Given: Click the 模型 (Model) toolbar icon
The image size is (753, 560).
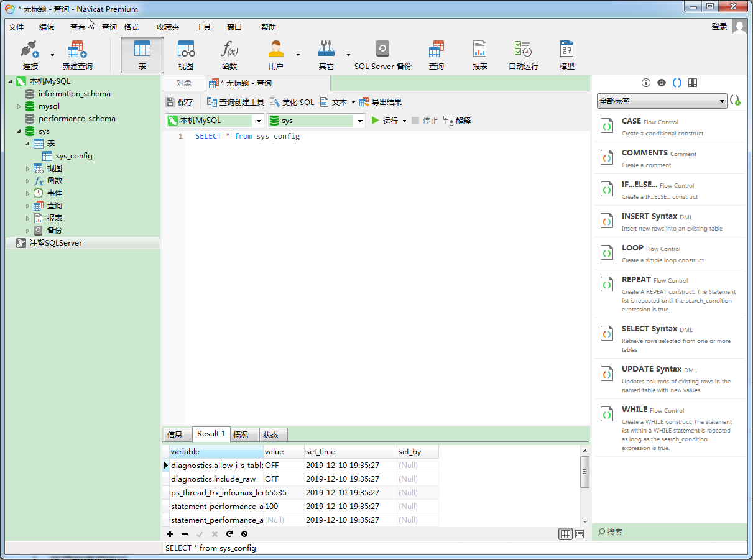Looking at the screenshot, I should coord(566,54).
